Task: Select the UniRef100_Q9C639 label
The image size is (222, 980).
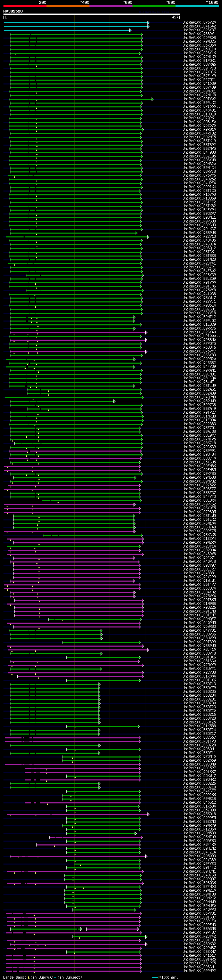Action: (199, 447)
